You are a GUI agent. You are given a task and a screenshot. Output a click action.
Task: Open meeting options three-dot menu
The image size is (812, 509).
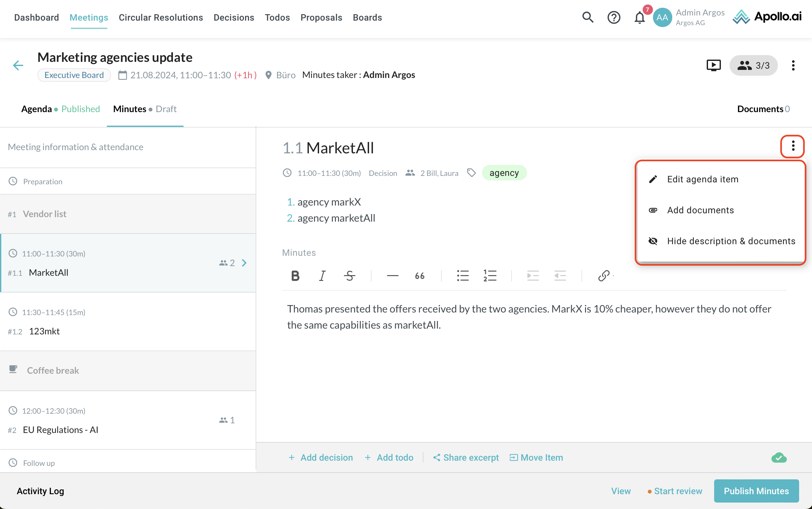tap(793, 65)
